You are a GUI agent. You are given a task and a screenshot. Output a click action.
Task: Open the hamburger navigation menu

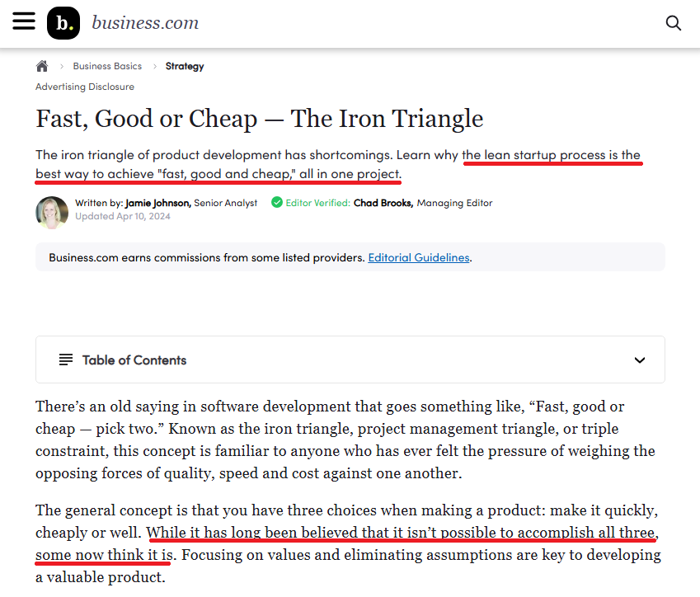[x=24, y=22]
